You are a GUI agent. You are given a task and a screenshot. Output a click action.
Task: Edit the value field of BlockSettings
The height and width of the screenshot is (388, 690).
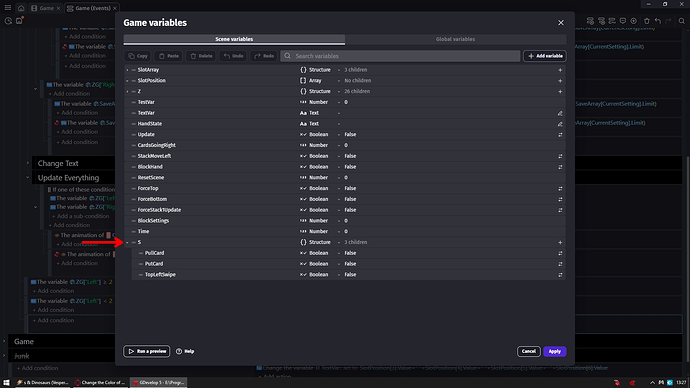[449, 221]
